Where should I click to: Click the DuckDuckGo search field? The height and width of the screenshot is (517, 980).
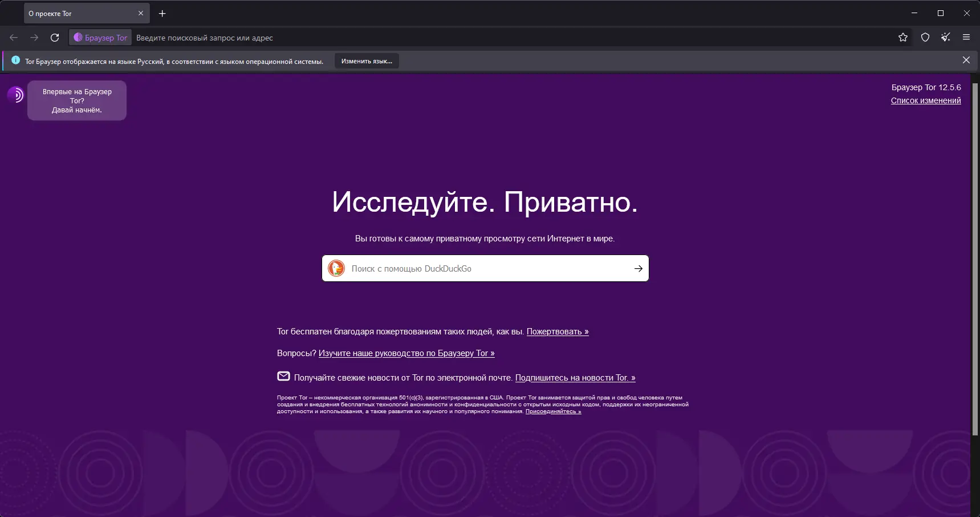[485, 268]
